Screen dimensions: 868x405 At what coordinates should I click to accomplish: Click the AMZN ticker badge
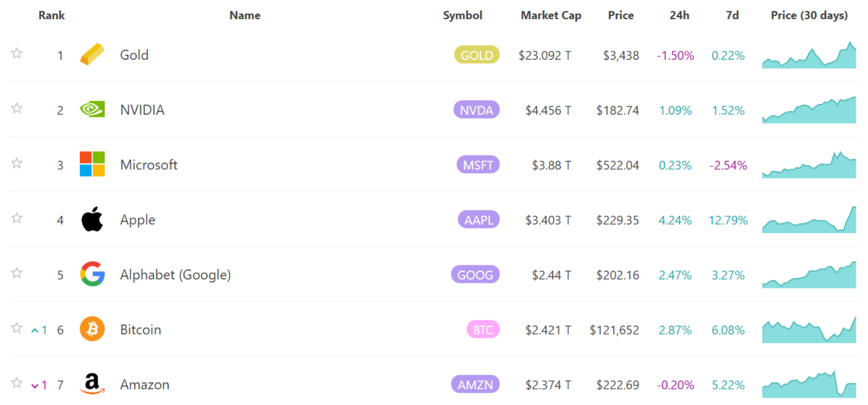click(475, 384)
